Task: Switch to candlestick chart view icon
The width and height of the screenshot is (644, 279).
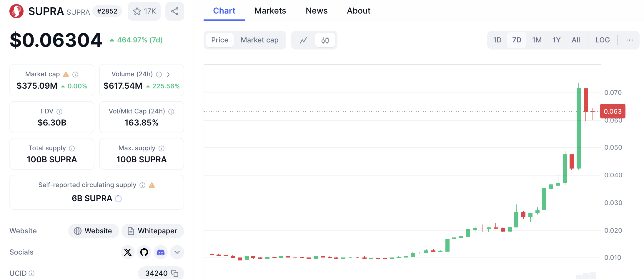Action: point(325,40)
